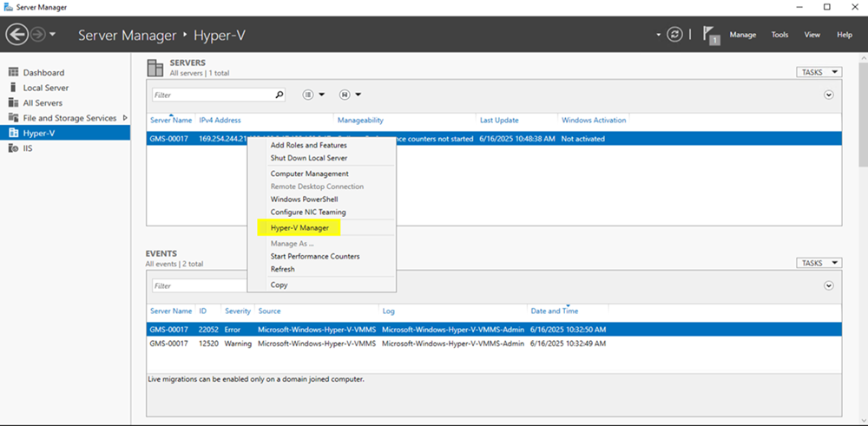The image size is (868, 426).
Task: Select Windows PowerShell in context menu
Action: point(304,200)
